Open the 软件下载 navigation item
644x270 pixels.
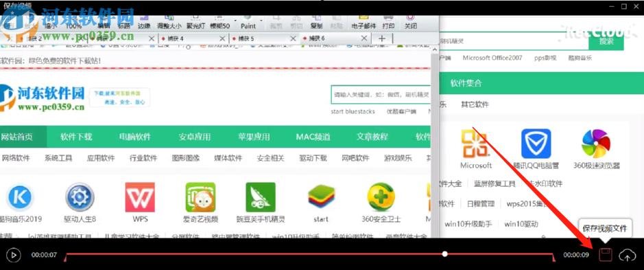coord(76,137)
